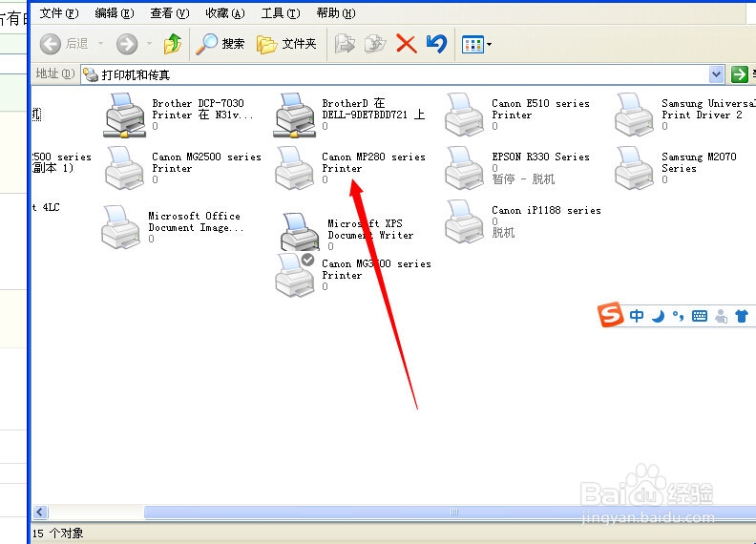This screenshot has width=756, height=544.
Task: Click the address field showing 打印机和传真
Action: point(394,74)
